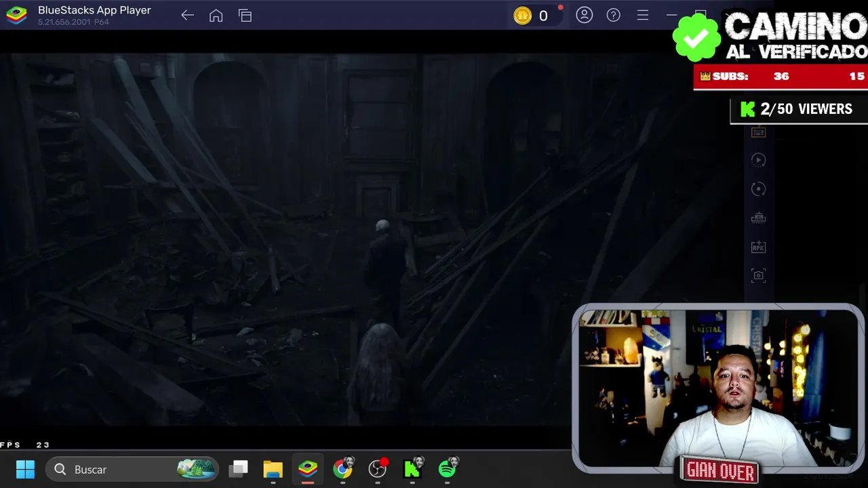Click the webcam overlay thumbnail
This screenshot has height=488, width=868.
718,388
